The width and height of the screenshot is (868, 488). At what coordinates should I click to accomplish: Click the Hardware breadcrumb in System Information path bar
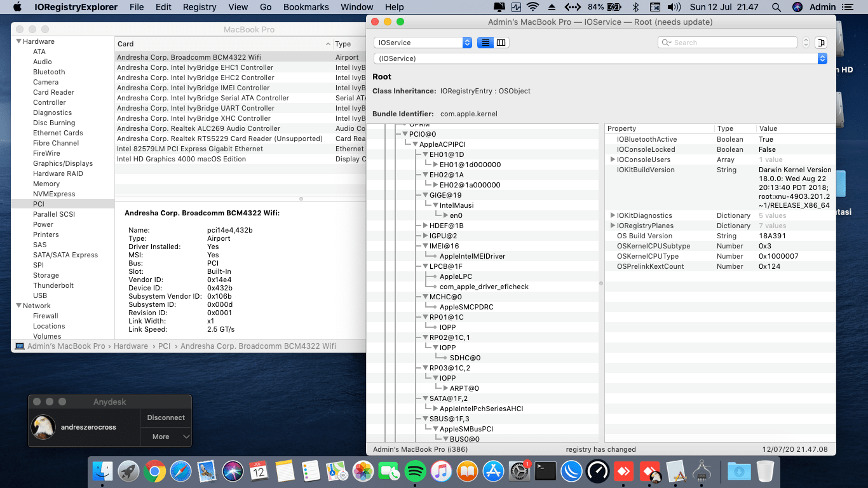[x=131, y=346]
